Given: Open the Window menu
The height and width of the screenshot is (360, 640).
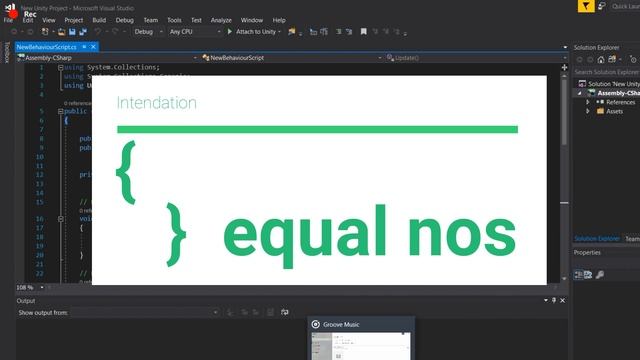Looking at the screenshot, I should 252,20.
